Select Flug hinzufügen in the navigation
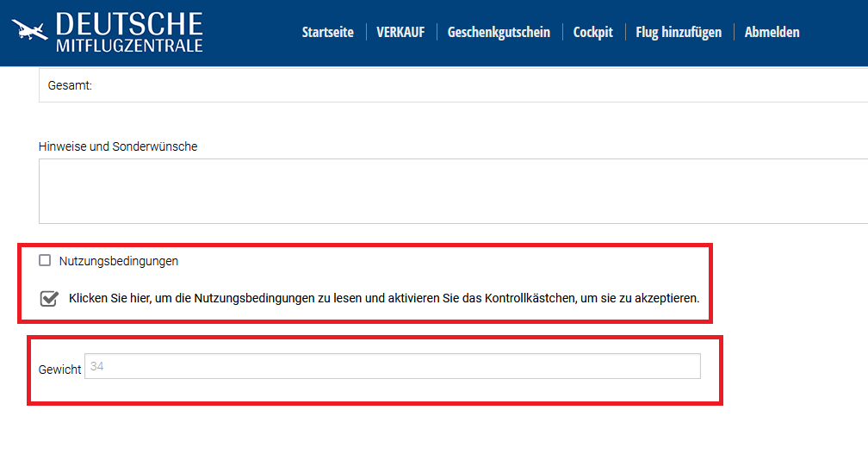 pyautogui.click(x=678, y=32)
